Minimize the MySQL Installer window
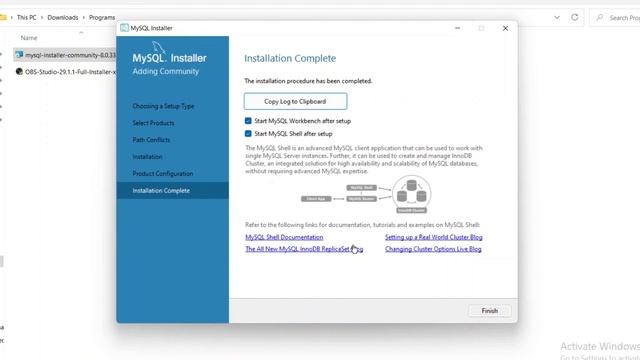640x360 pixels. click(x=458, y=28)
